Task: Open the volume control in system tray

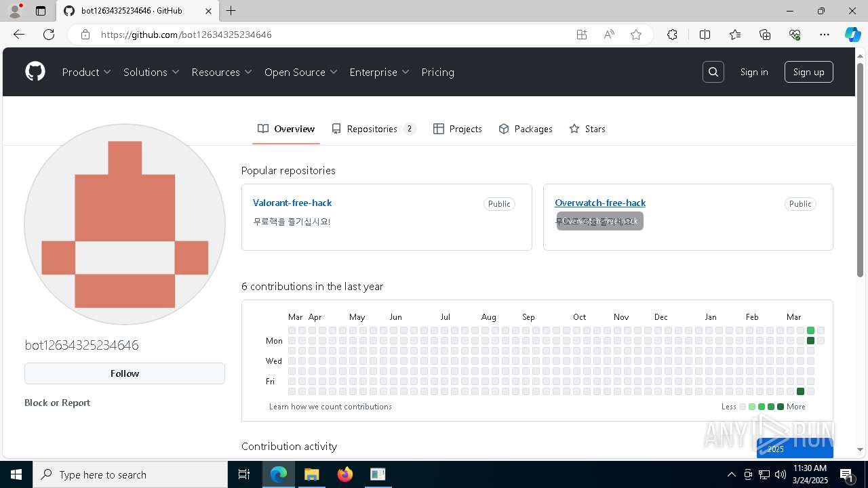Action: point(780,474)
